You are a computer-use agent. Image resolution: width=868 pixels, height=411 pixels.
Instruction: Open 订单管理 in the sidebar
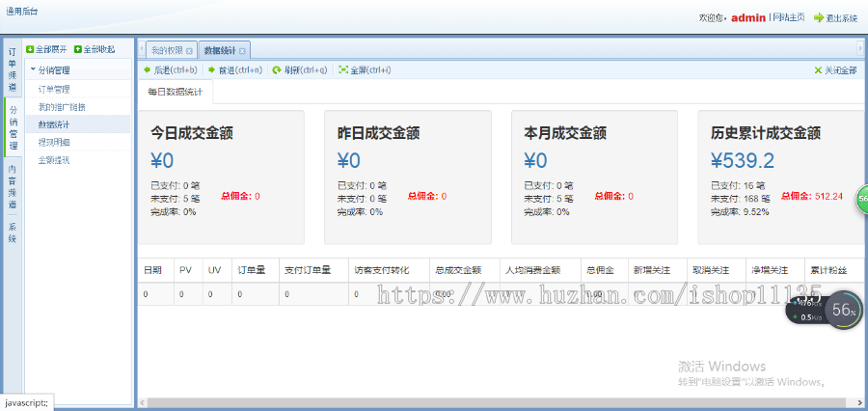pyautogui.click(x=54, y=89)
